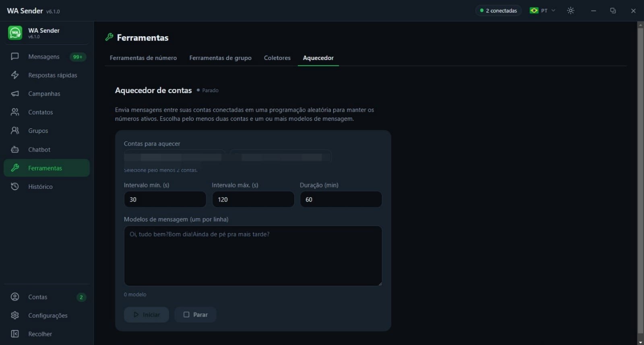Click the Intervalo mín. input field
The width and height of the screenshot is (644, 345).
(165, 199)
